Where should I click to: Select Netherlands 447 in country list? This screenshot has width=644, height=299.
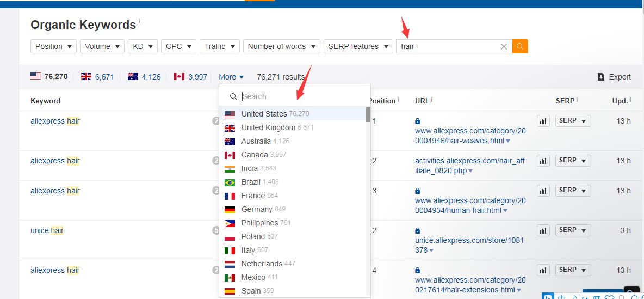(x=293, y=264)
